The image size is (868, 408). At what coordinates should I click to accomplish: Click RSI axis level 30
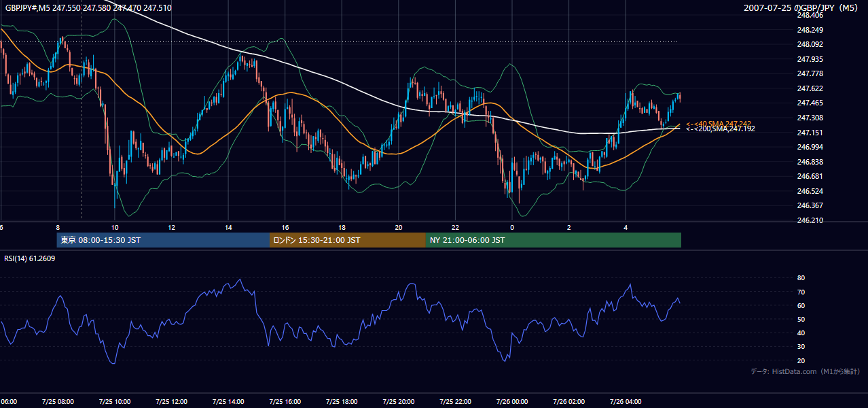pos(801,346)
